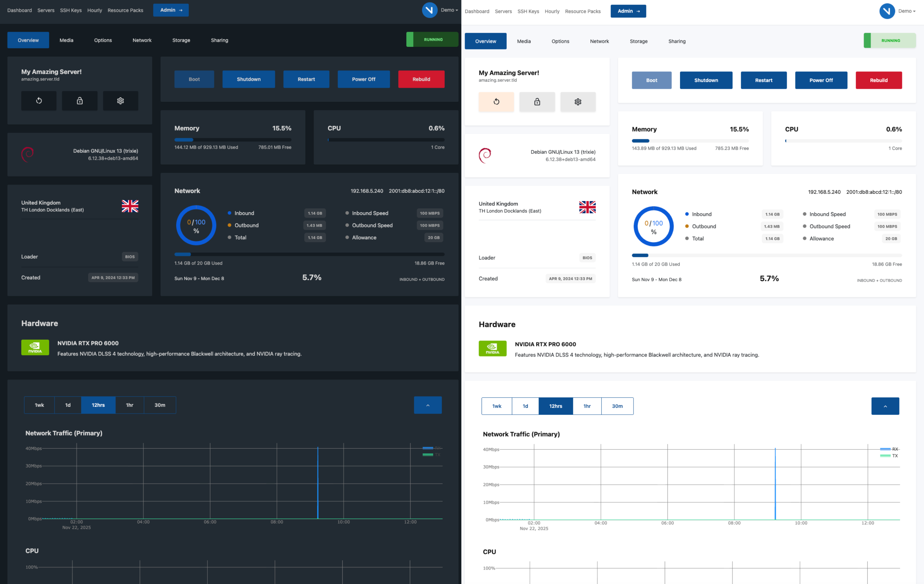Open the Network tab in light theme
The image size is (924, 584).
click(599, 42)
